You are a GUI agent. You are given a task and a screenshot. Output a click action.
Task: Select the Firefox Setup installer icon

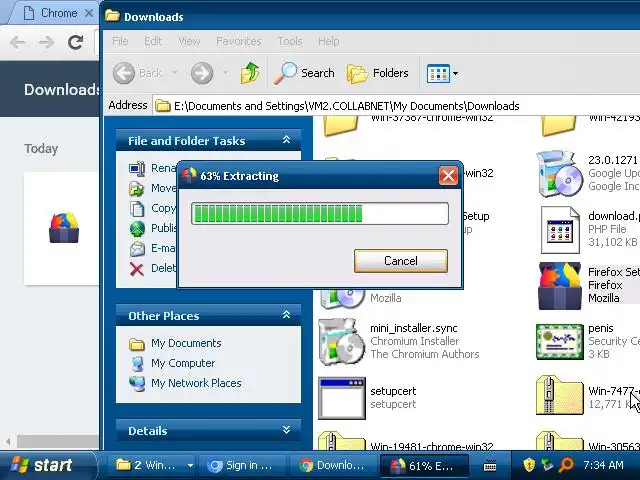(x=560, y=286)
